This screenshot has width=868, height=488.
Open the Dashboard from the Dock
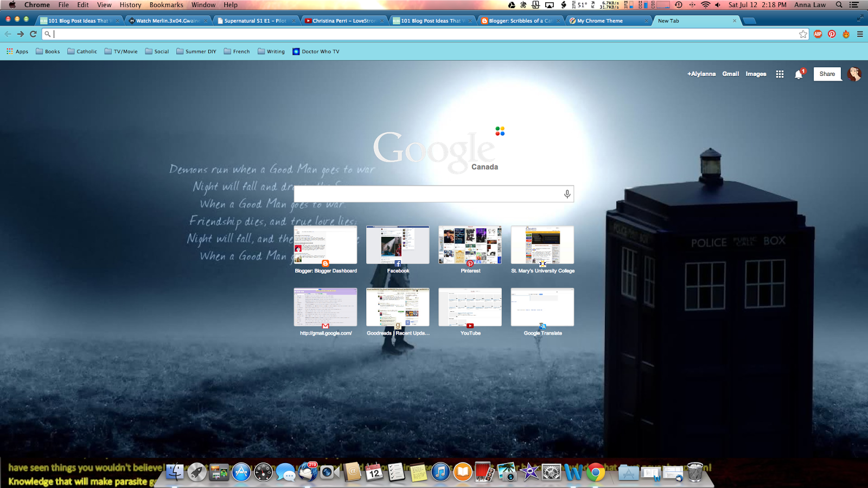[263, 472]
